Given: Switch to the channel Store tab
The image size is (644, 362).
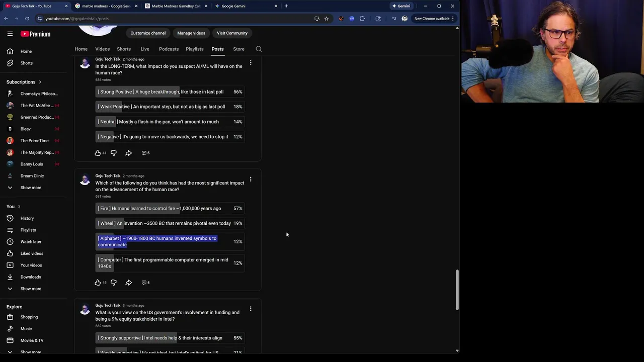Looking at the screenshot, I should pos(238,49).
